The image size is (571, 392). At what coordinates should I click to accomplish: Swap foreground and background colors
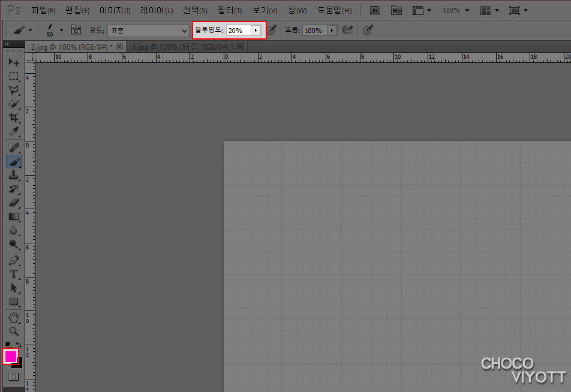pos(19,345)
